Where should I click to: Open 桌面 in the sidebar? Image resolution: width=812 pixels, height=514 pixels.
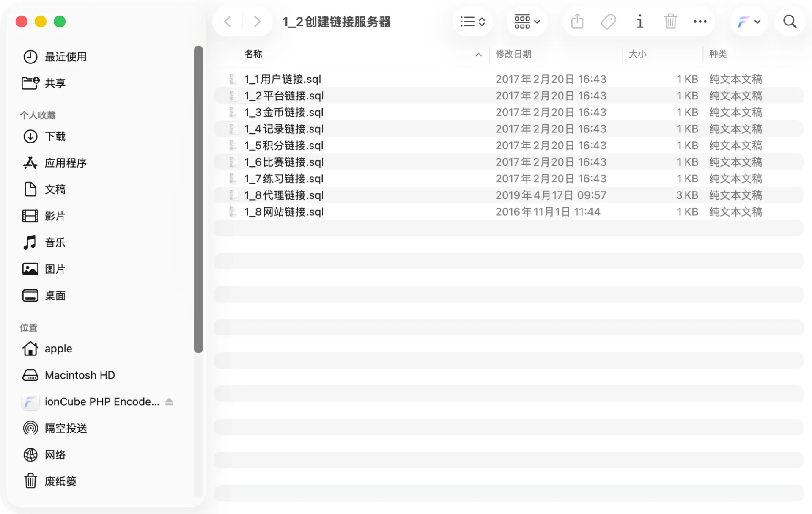pyautogui.click(x=44, y=296)
